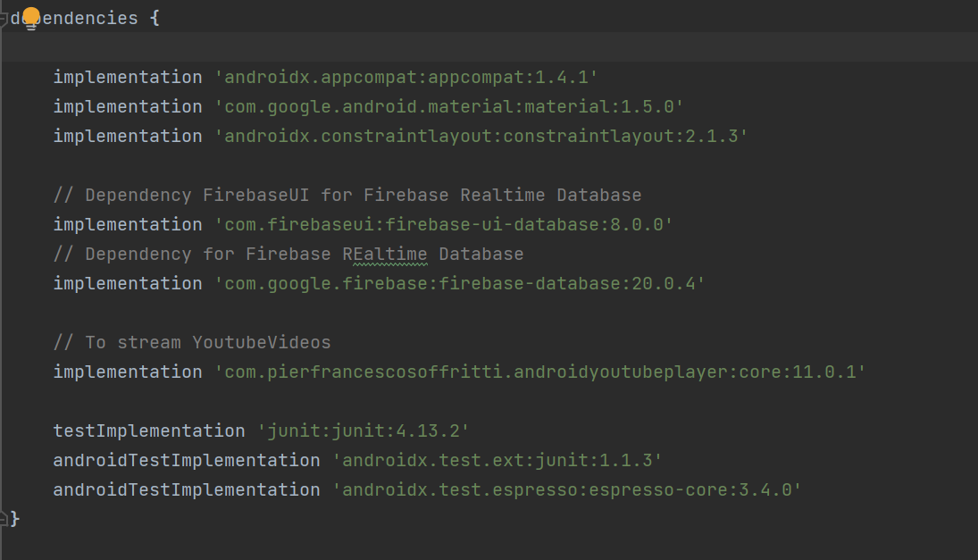The height and width of the screenshot is (560, 978).
Task: Click the closing curly brace of dependencies
Action: [x=15, y=518]
